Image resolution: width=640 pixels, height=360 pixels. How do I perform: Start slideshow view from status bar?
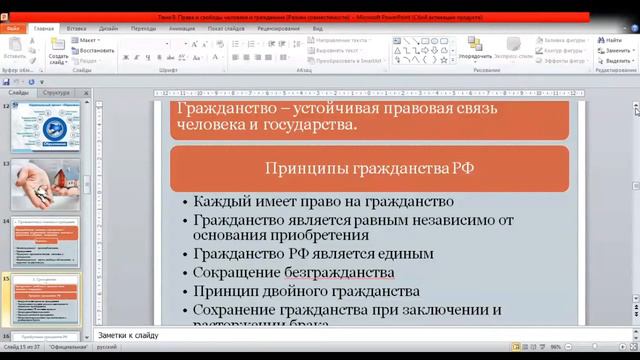pyautogui.click(x=542, y=347)
